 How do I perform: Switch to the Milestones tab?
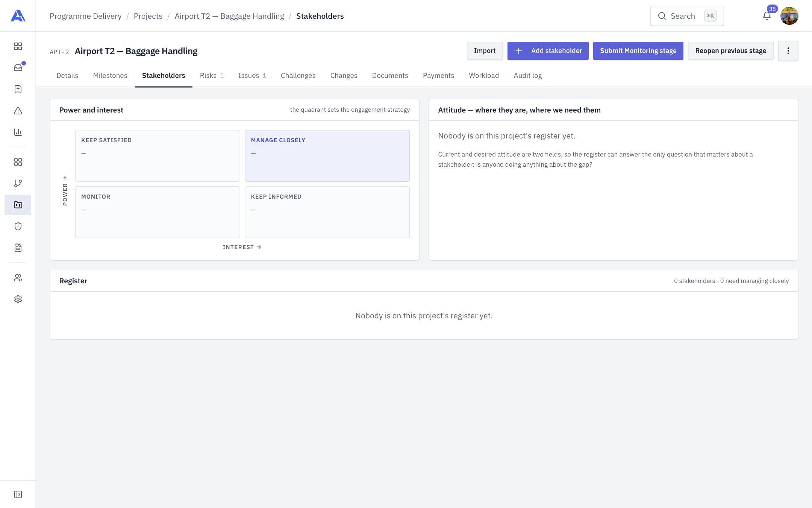pos(110,76)
